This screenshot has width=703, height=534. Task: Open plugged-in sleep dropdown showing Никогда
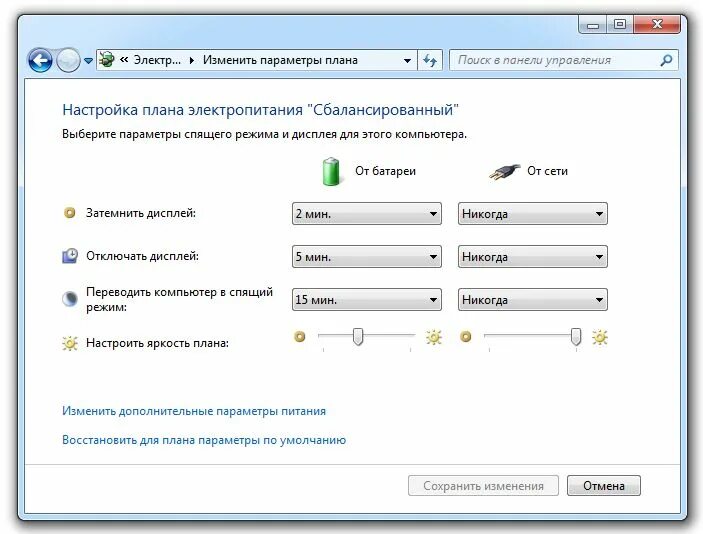[533, 300]
